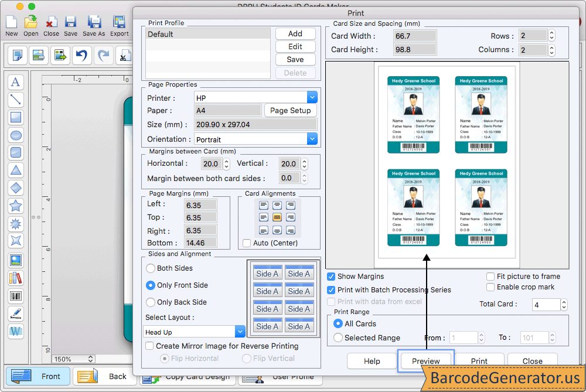Image resolution: width=586 pixels, height=392 pixels.
Task: Click the Save profile button
Action: coord(295,60)
